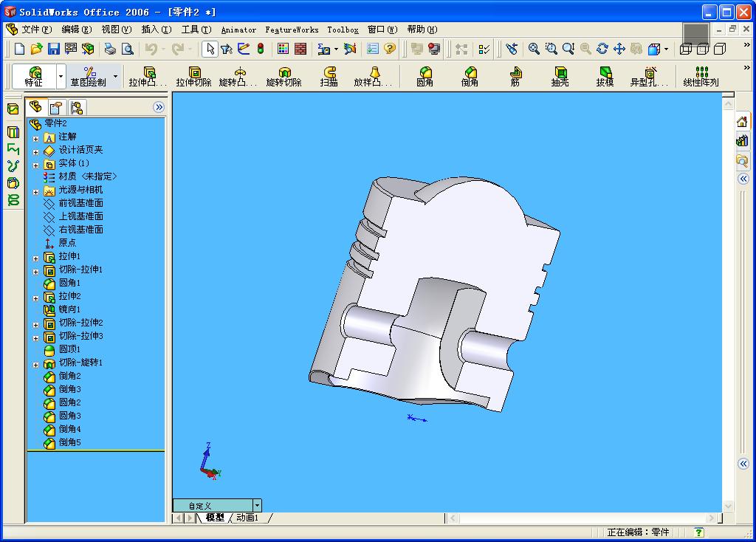Open the 草图绘制 dropdown arrow
Viewport: 756px width, 542px height.
pos(115,76)
